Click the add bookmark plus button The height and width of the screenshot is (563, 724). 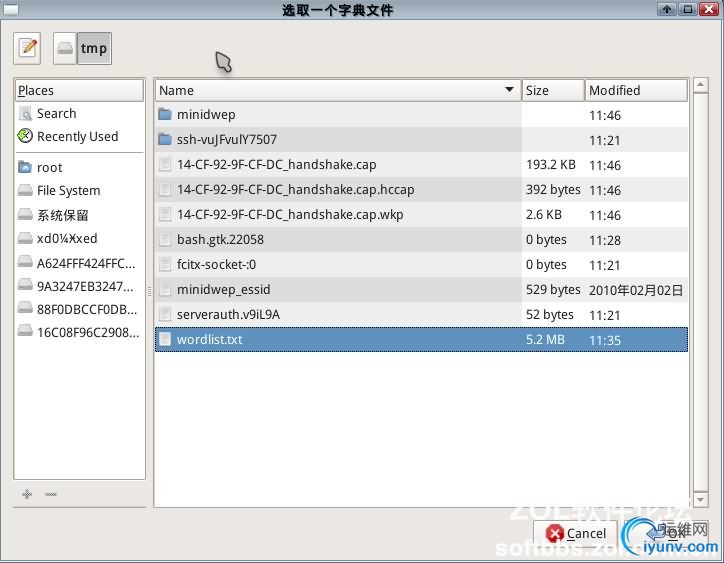[x=27, y=494]
